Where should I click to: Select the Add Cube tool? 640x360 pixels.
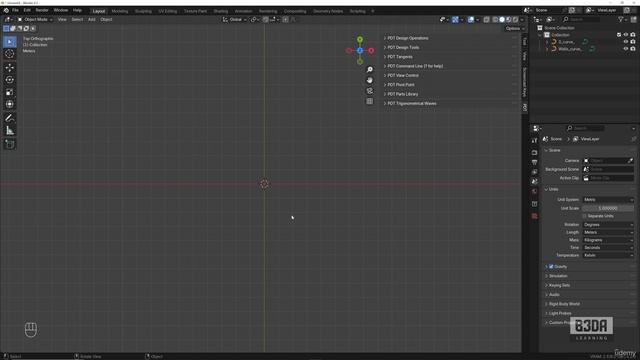pos(10,144)
